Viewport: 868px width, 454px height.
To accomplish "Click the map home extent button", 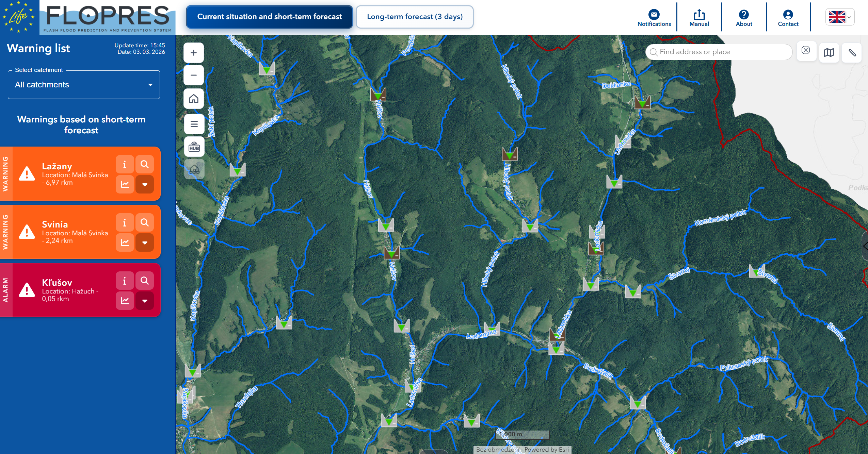I will click(194, 99).
